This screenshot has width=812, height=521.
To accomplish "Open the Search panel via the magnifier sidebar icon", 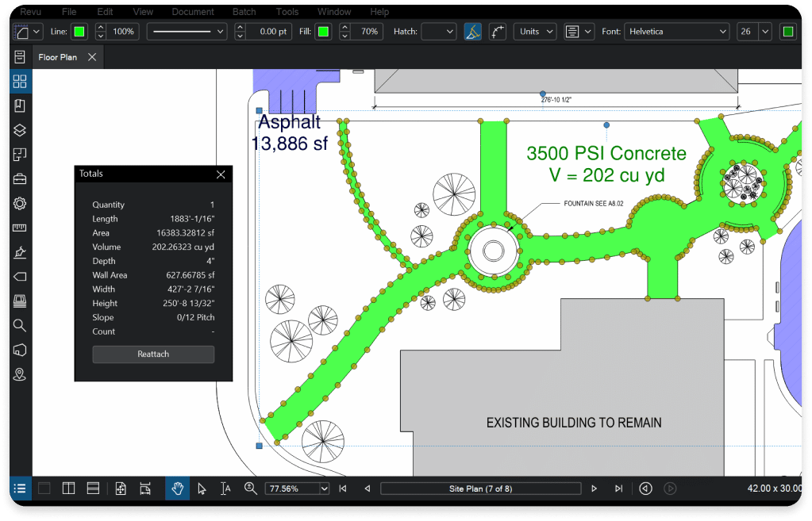I will (20, 325).
